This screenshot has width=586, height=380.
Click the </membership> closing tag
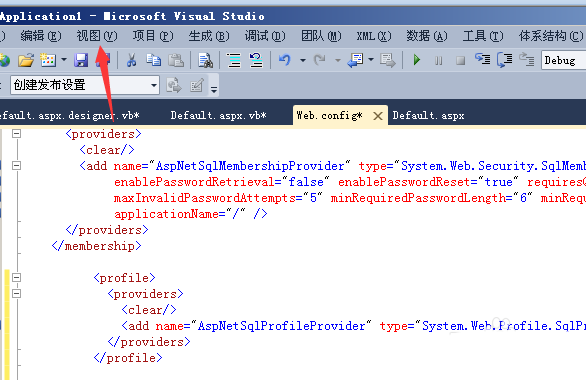point(96,246)
